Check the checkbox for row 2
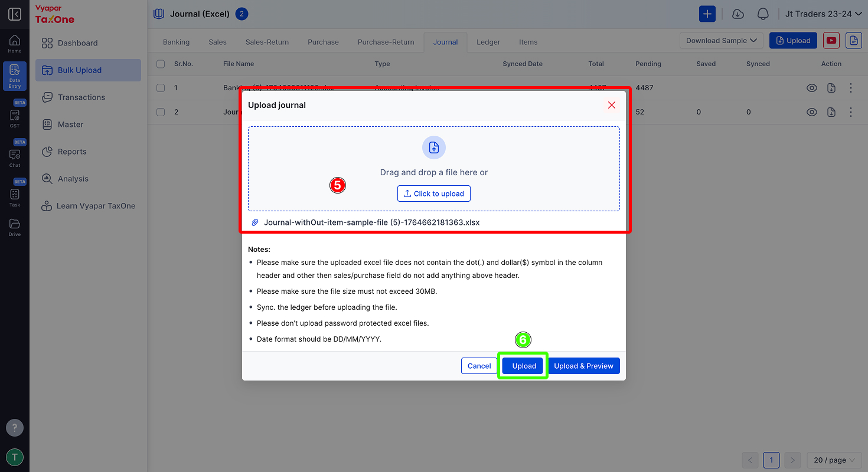 coord(161,112)
